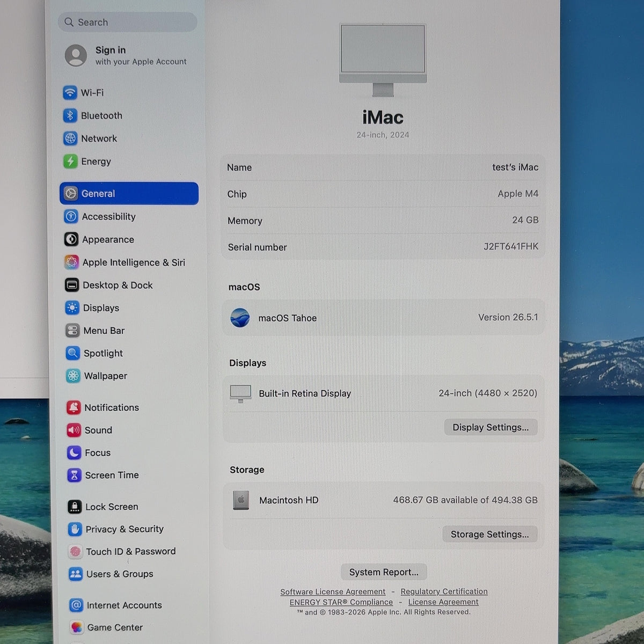The image size is (644, 644).
Task: Open the Spotlight magnifier icon
Action: click(x=72, y=353)
